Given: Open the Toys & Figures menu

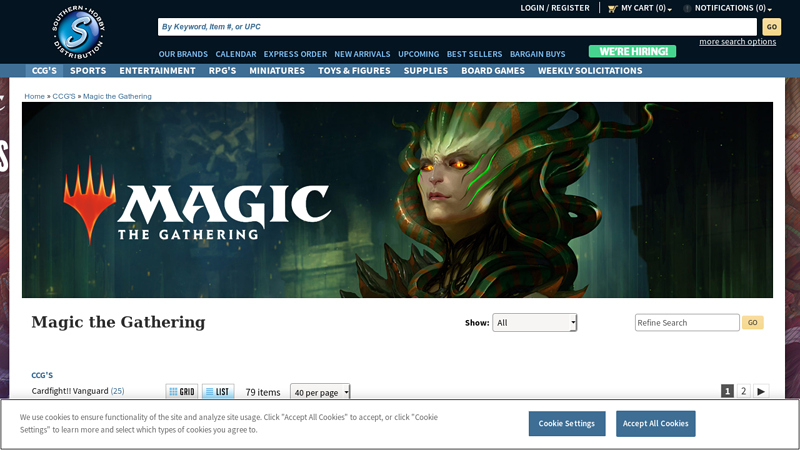Looking at the screenshot, I should [x=354, y=70].
